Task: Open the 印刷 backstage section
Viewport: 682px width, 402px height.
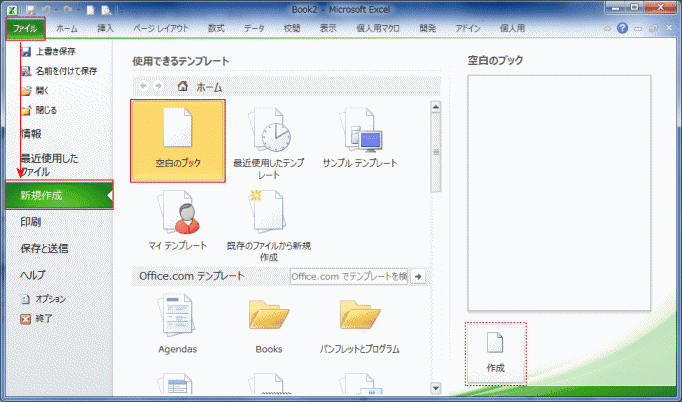Action: point(31,222)
